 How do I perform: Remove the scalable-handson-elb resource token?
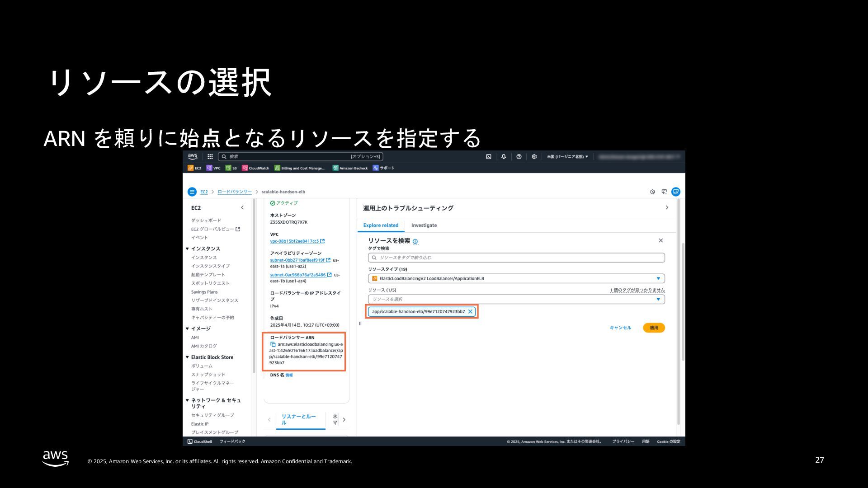pos(470,312)
